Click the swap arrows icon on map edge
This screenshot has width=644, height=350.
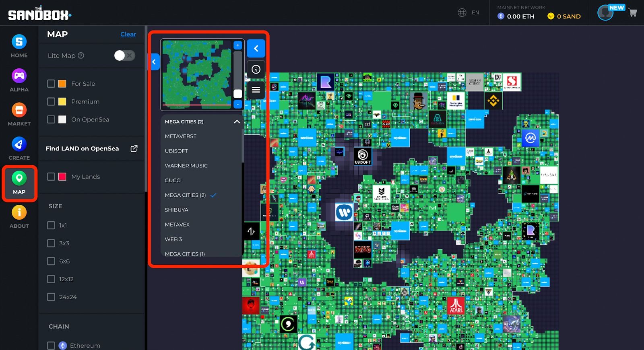251,231
